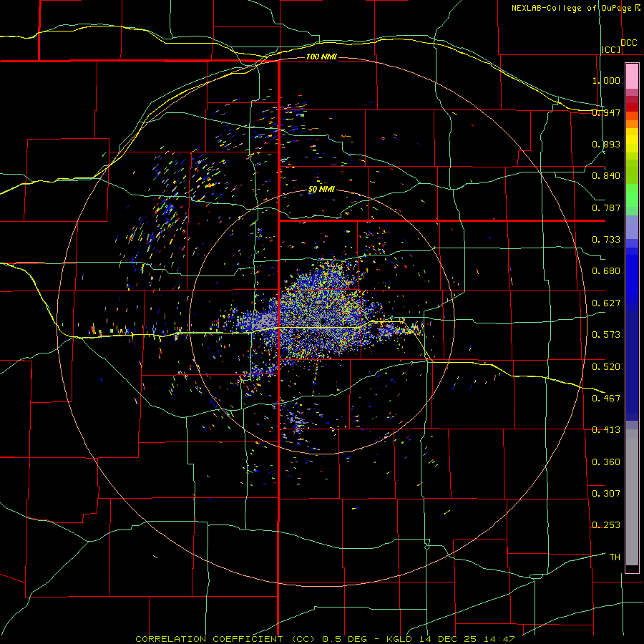Click the TH threshold label
The image size is (644, 644).
coord(615,557)
